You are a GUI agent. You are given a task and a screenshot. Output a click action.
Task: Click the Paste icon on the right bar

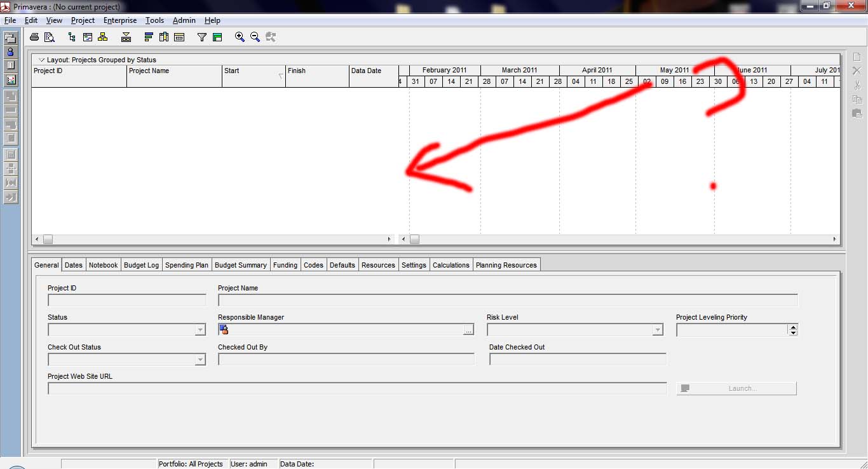[x=857, y=113]
